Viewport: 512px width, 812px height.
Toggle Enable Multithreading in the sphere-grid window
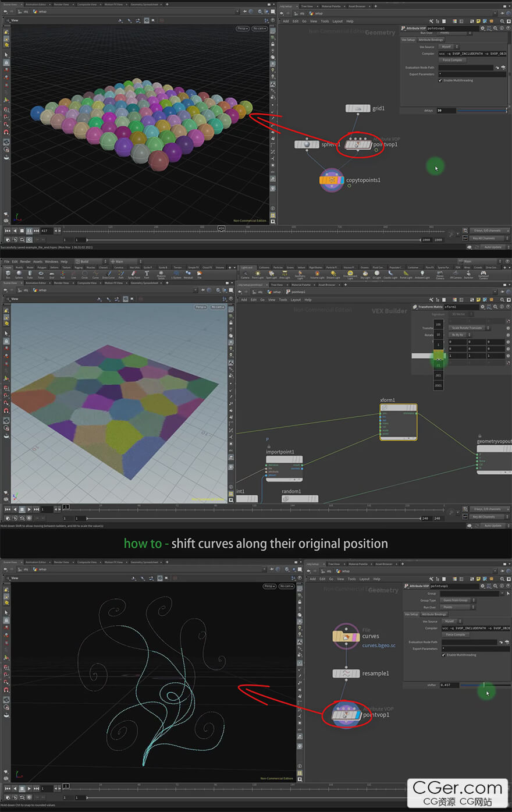coord(440,80)
